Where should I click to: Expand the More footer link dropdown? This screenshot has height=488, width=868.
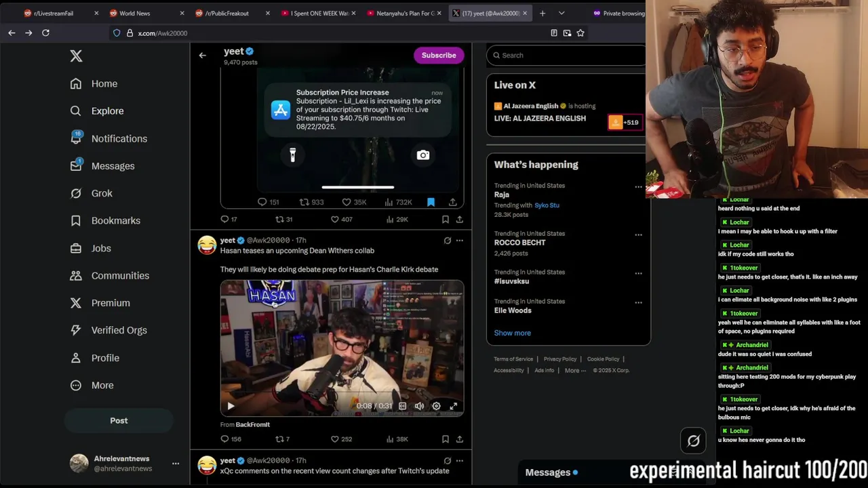point(575,371)
